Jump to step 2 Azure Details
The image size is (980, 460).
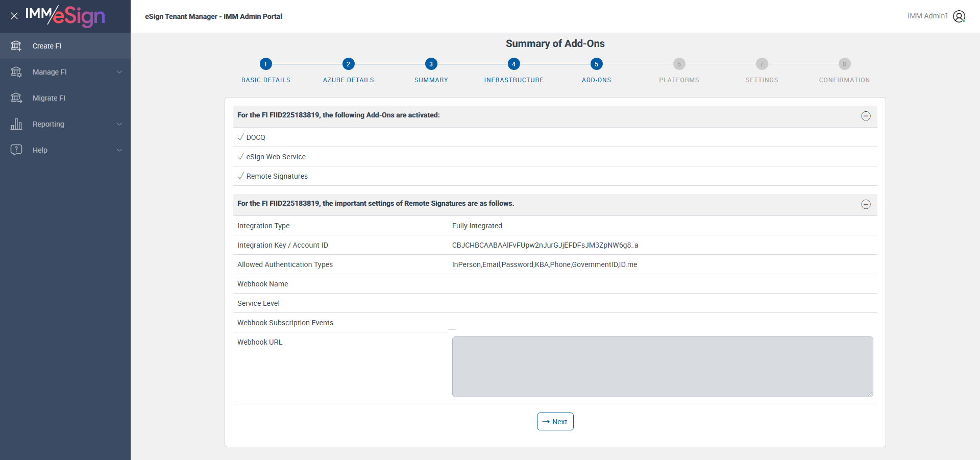point(348,64)
